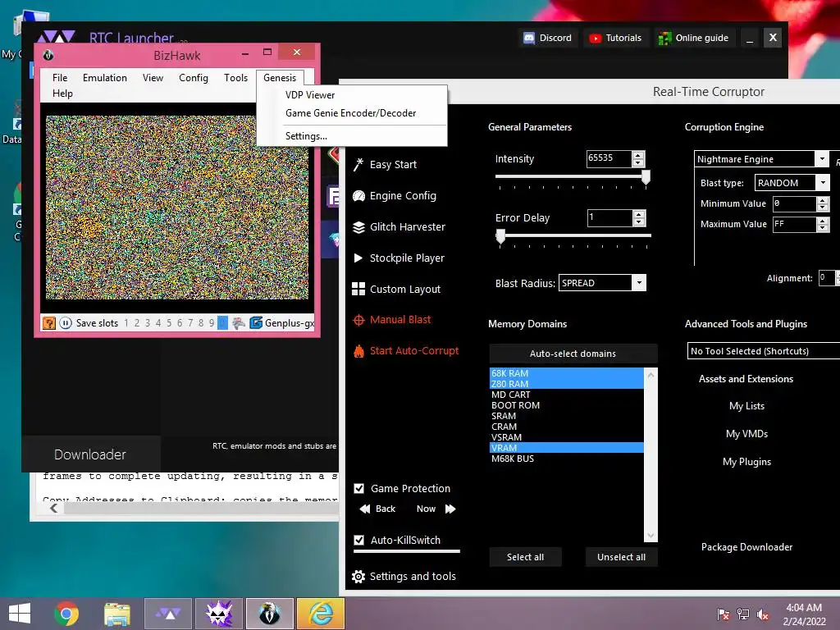Open Settings and tools via gear icon
840x630 pixels.
[x=358, y=577]
